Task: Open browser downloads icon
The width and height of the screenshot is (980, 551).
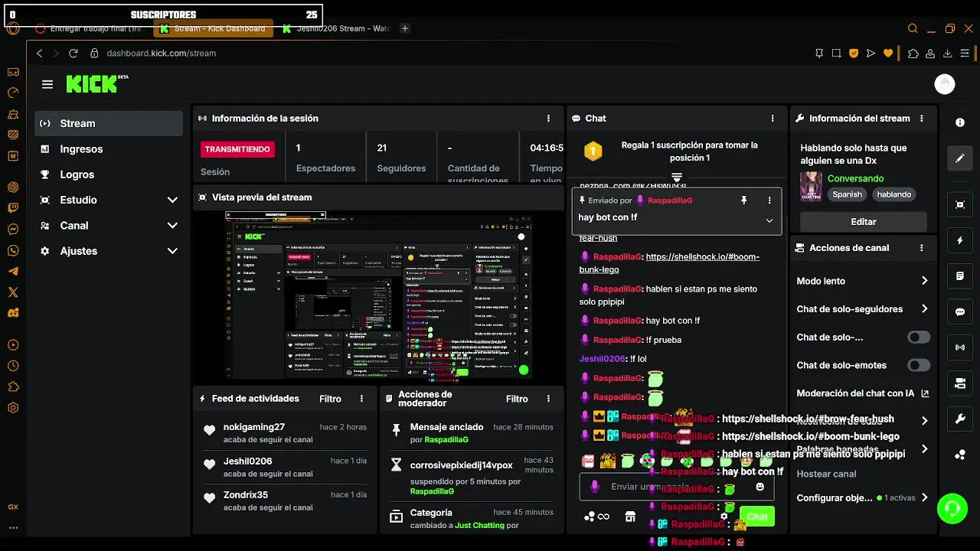Action: pyautogui.click(x=948, y=54)
